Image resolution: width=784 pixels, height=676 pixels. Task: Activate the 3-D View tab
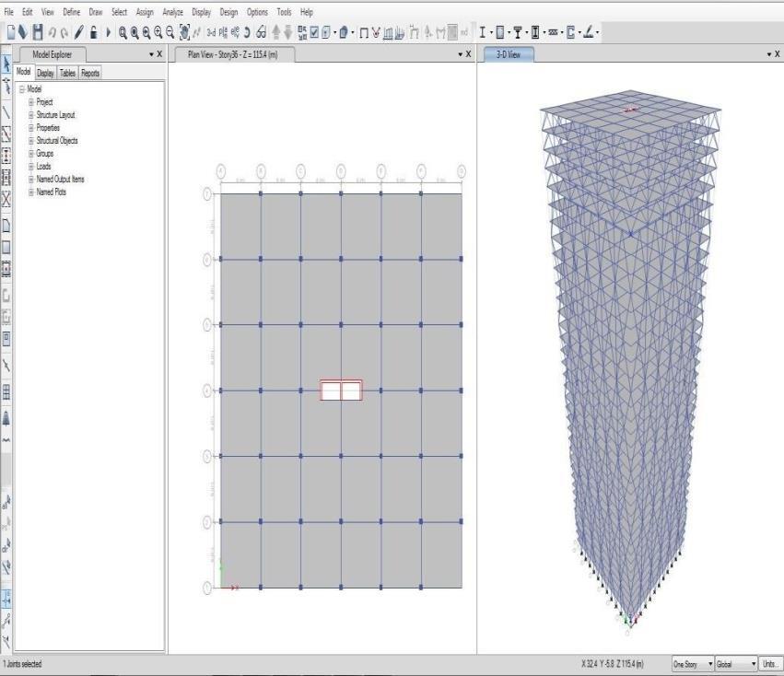(x=509, y=54)
